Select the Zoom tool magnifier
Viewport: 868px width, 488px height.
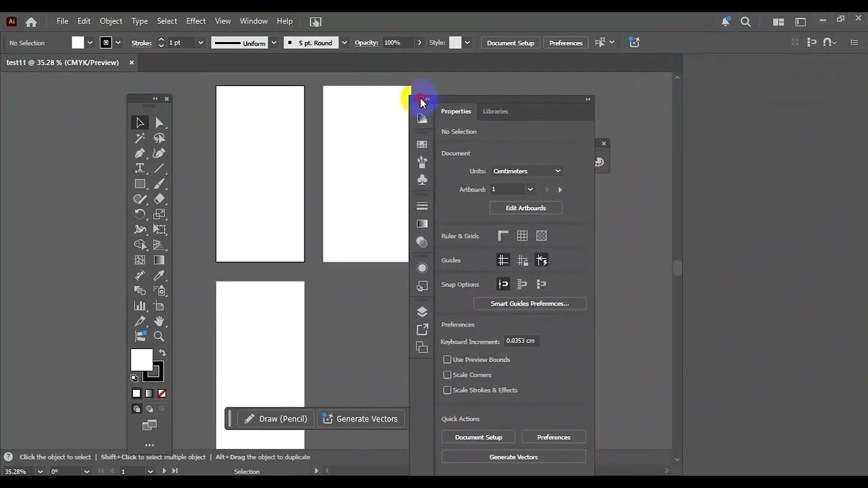[x=159, y=336]
